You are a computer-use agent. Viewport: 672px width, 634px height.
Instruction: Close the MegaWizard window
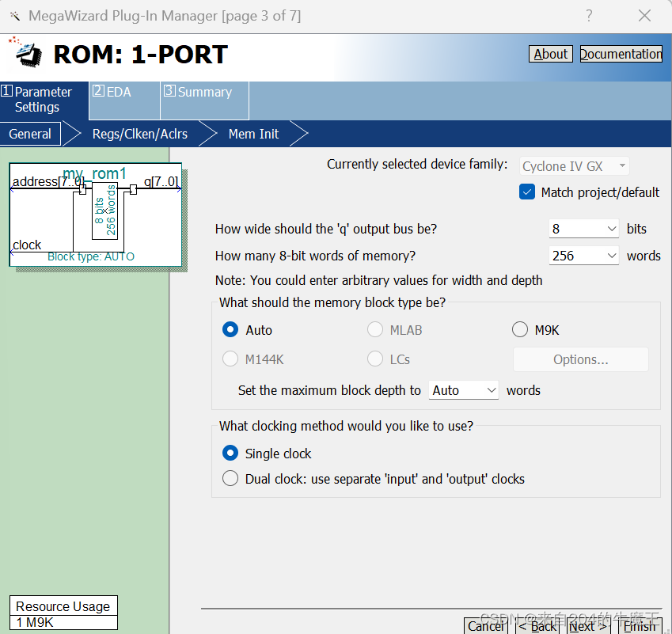point(644,16)
